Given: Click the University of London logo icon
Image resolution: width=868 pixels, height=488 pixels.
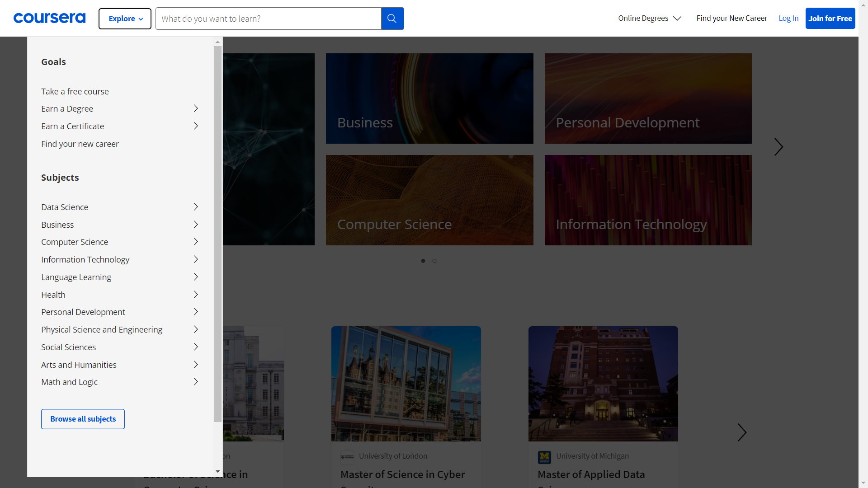Looking at the screenshot, I should tap(347, 457).
